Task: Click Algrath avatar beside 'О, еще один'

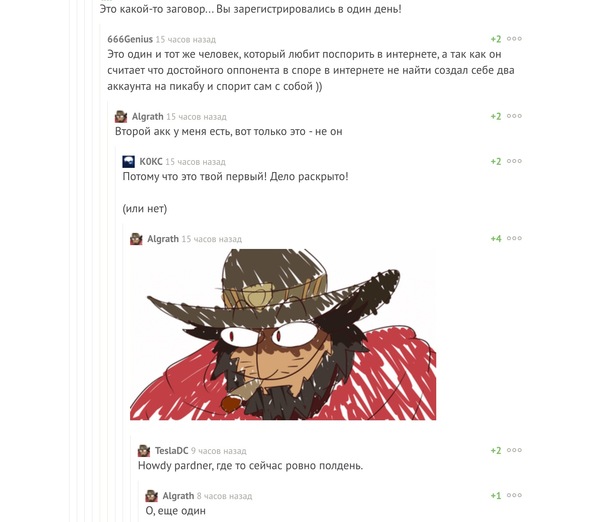Action: [x=152, y=496]
